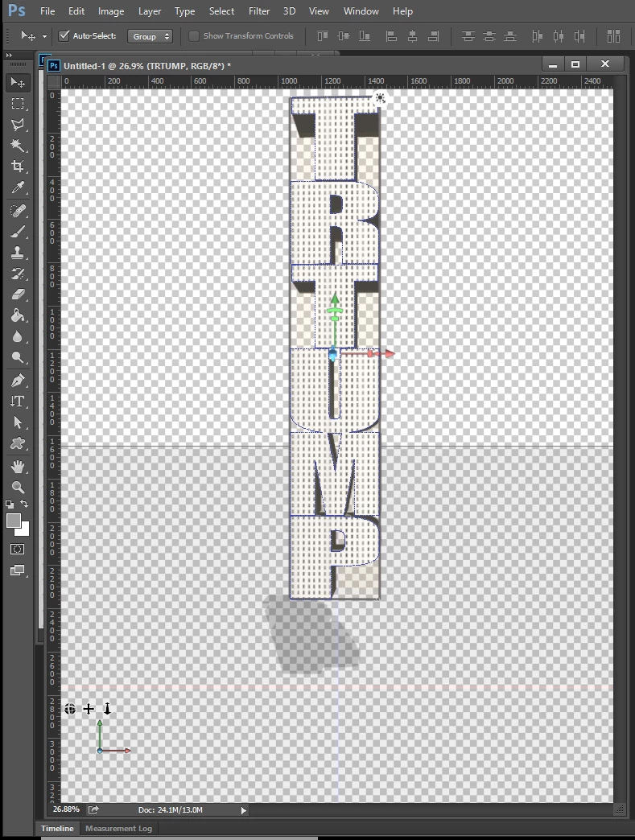Reset default foreground and background colors
Image resolution: width=635 pixels, height=840 pixels.
(10, 504)
